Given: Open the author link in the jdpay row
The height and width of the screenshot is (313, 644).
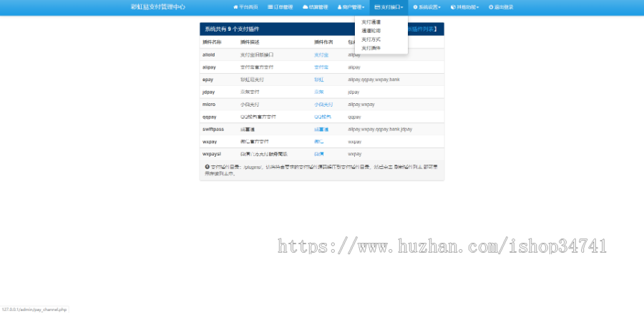Looking at the screenshot, I should coord(318,92).
